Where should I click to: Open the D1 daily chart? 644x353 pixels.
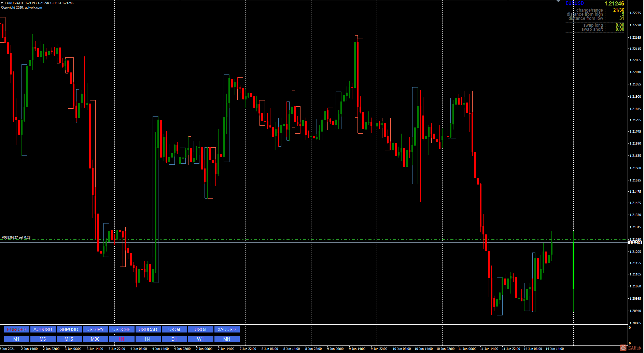[x=174, y=339]
